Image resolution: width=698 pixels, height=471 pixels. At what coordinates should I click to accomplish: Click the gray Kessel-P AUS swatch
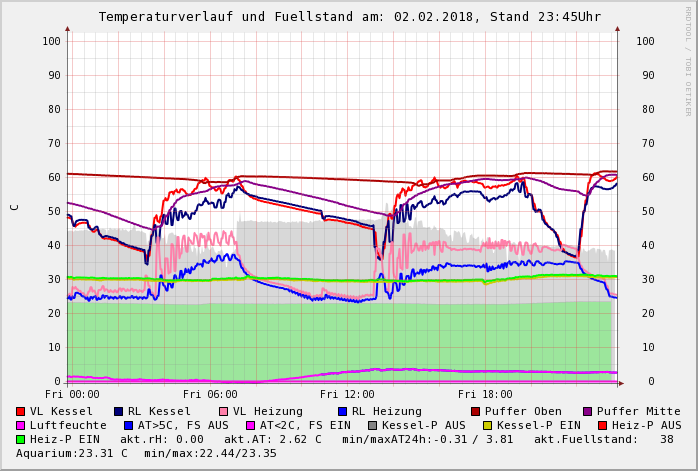click(x=372, y=425)
